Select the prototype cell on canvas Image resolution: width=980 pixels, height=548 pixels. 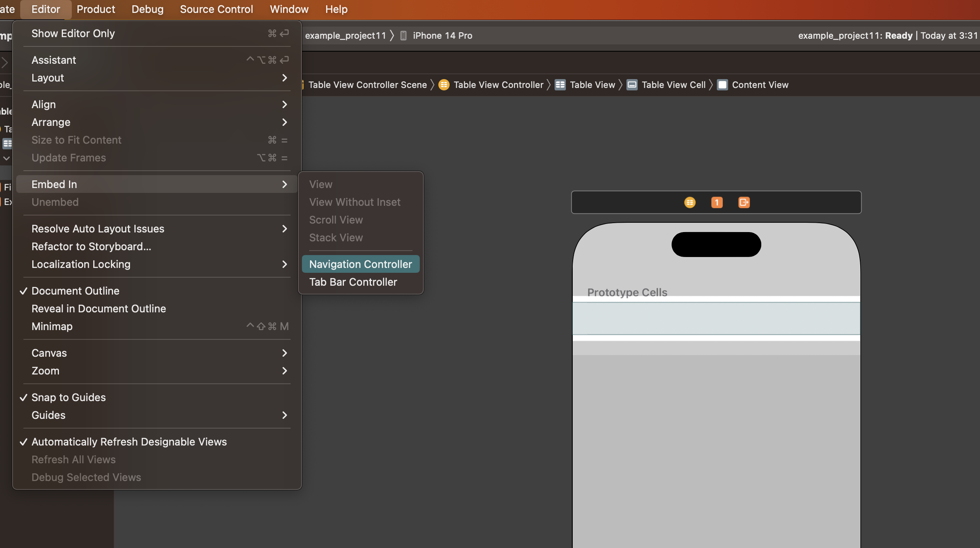click(x=716, y=318)
